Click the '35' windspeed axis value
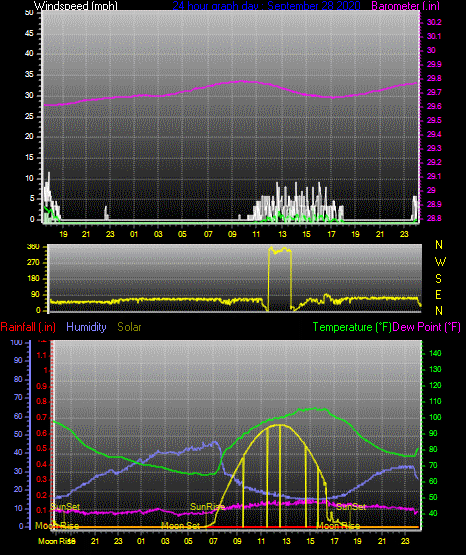This screenshot has height=555, width=466. [x=29, y=75]
